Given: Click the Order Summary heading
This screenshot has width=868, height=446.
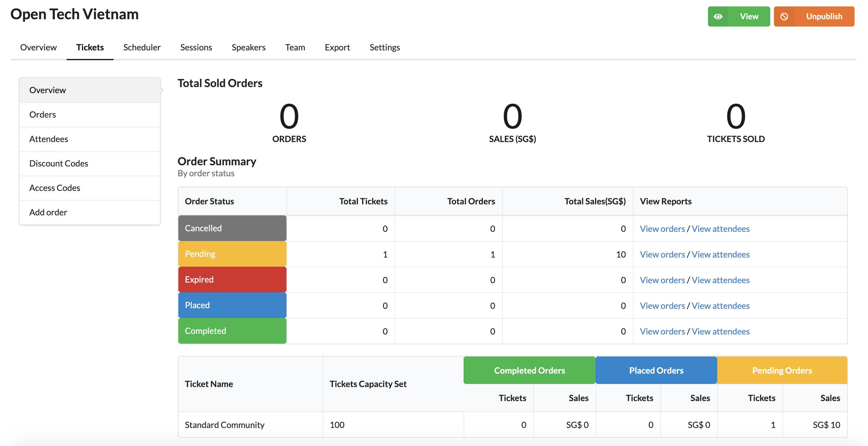Looking at the screenshot, I should tap(217, 162).
